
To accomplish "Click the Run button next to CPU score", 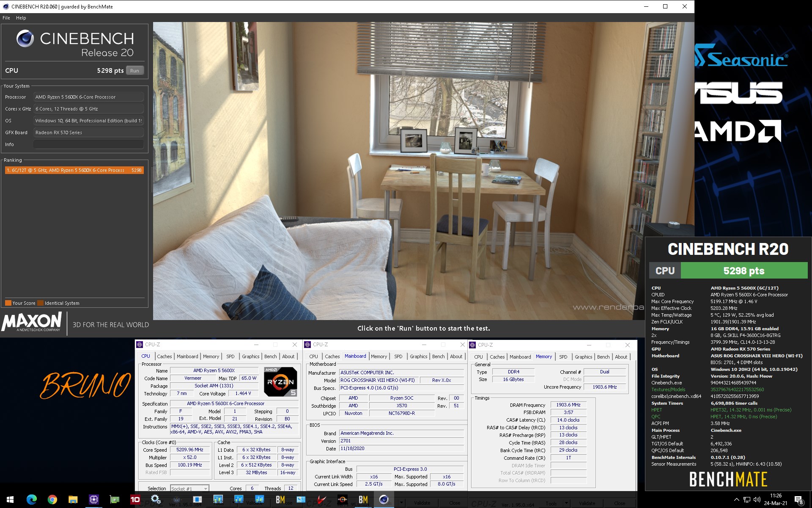I will coord(134,71).
